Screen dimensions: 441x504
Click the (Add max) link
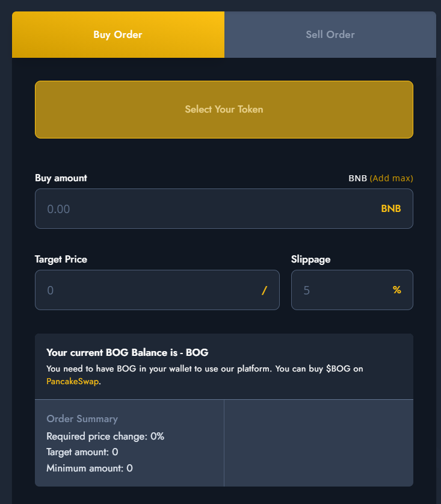pos(391,178)
